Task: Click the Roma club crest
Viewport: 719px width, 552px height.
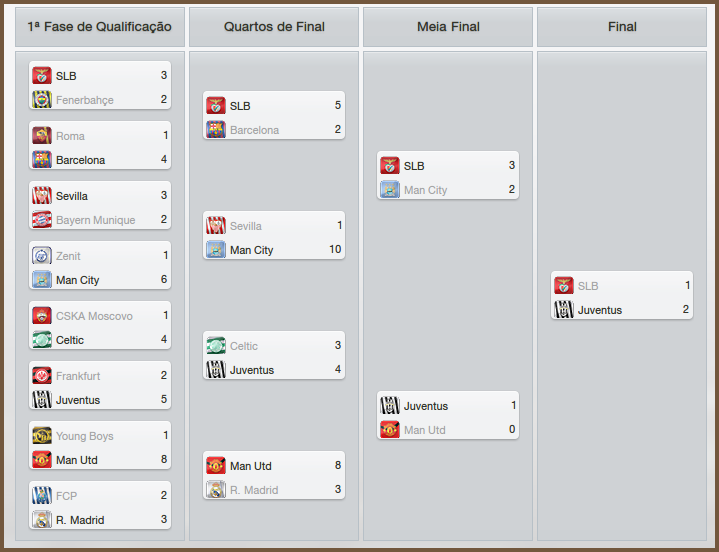Action: pyautogui.click(x=41, y=136)
